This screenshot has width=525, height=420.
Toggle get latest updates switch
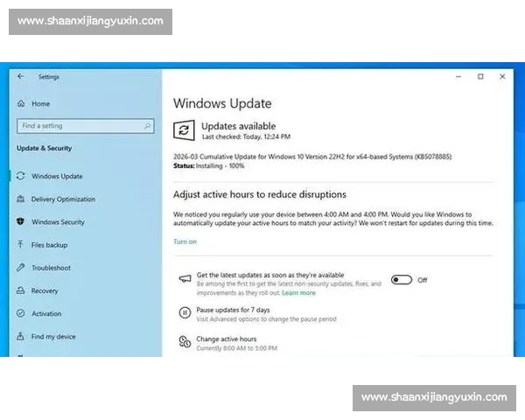(402, 280)
